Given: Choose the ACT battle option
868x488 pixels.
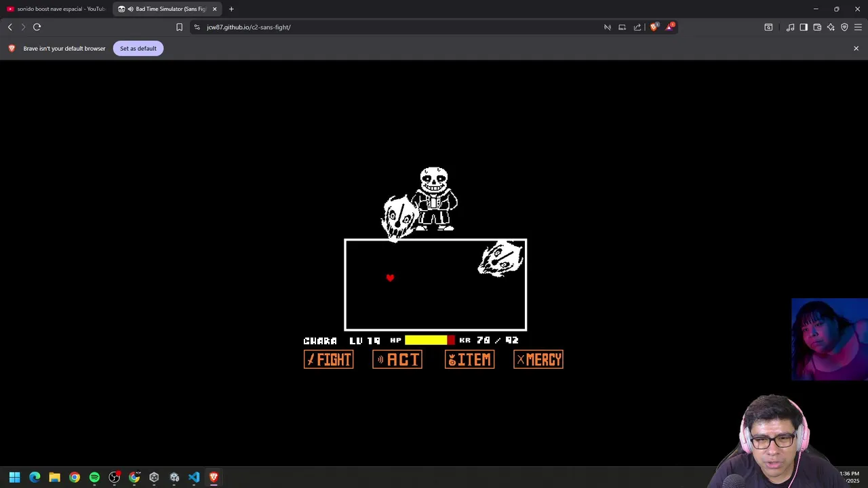Looking at the screenshot, I should pos(397,360).
